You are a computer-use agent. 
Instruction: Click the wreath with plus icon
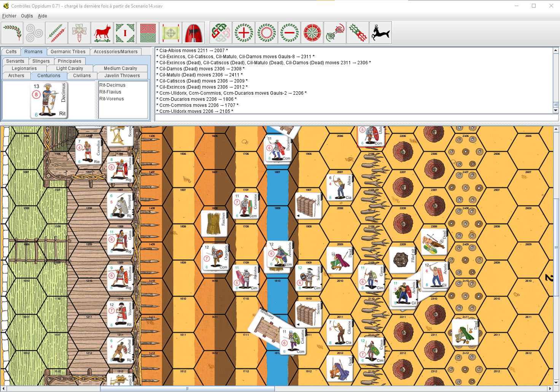click(x=243, y=33)
